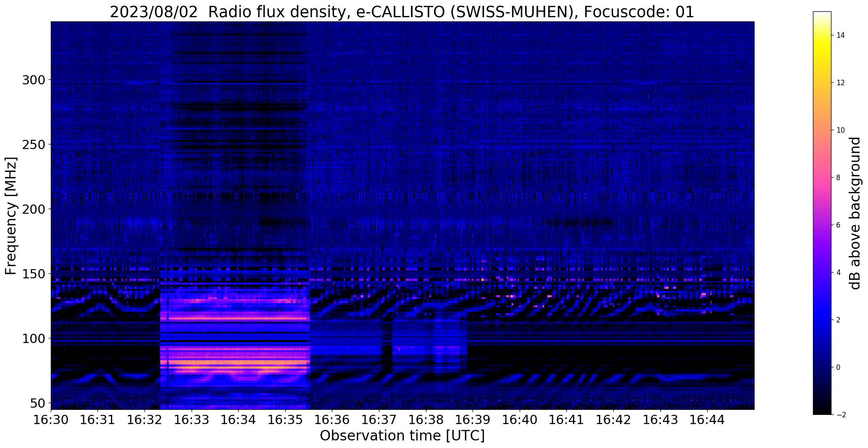This screenshot has width=868, height=448.
Task: Click the 16:36 time tick label
Action: [332, 419]
